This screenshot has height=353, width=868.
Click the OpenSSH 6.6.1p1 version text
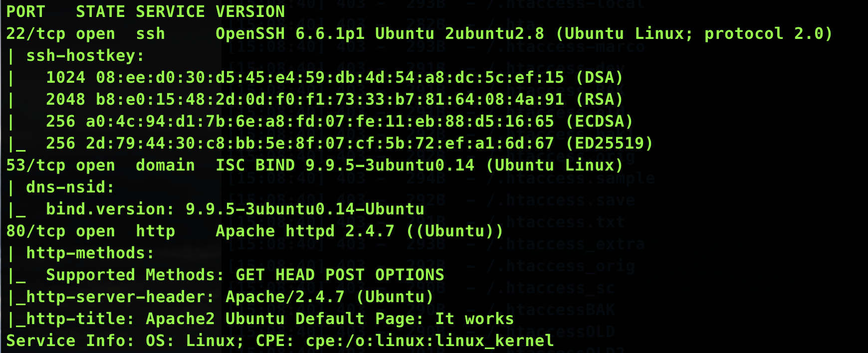[290, 33]
